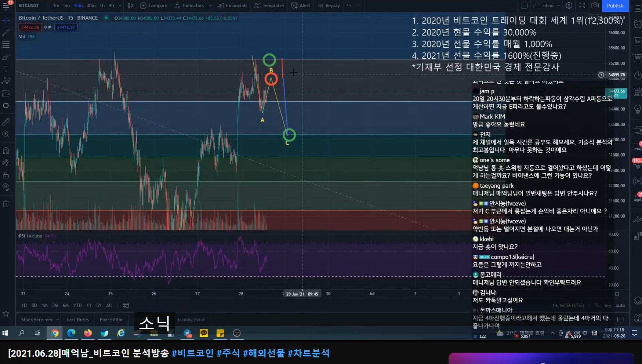This screenshot has height=364, width=642.
Task: Set date range to 1M
Action: (45, 305)
